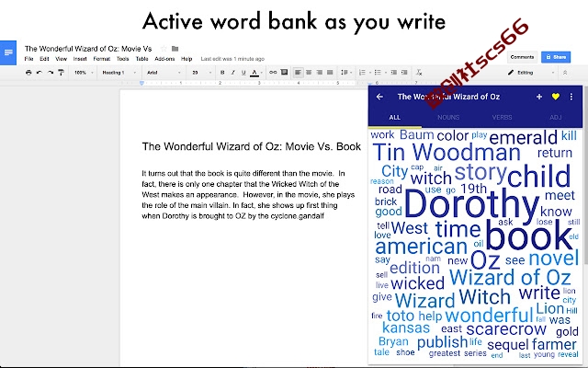The width and height of the screenshot is (588, 368).
Task: Collapse the menus with the chevron icon
Action: click(x=565, y=73)
